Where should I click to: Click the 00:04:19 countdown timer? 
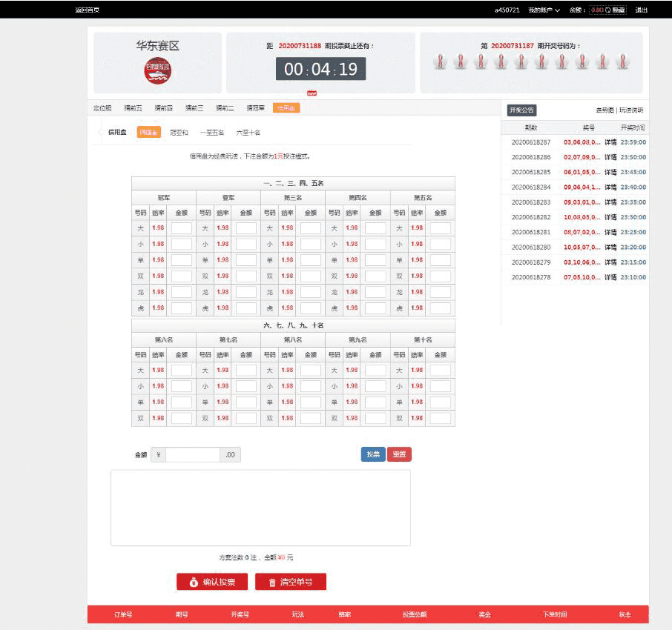coord(320,69)
